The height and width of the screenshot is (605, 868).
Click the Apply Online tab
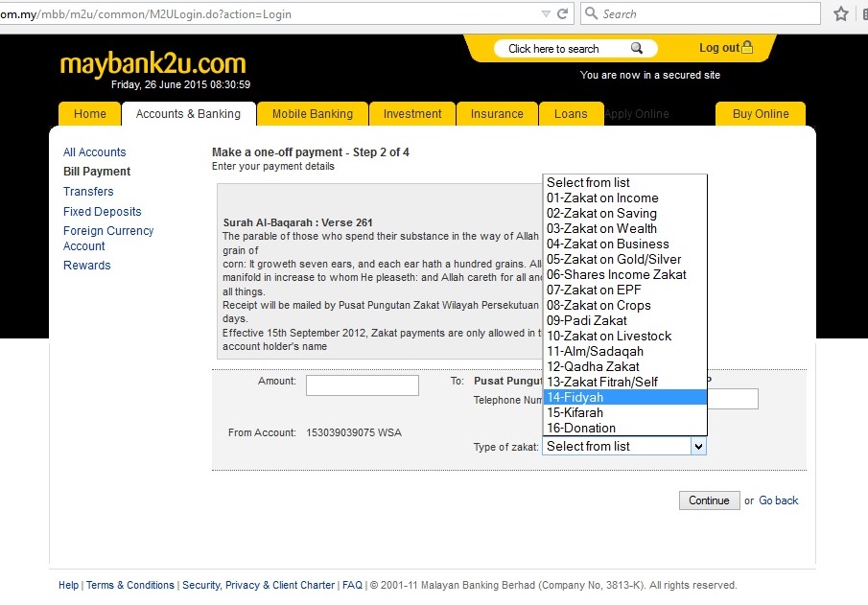pos(637,114)
